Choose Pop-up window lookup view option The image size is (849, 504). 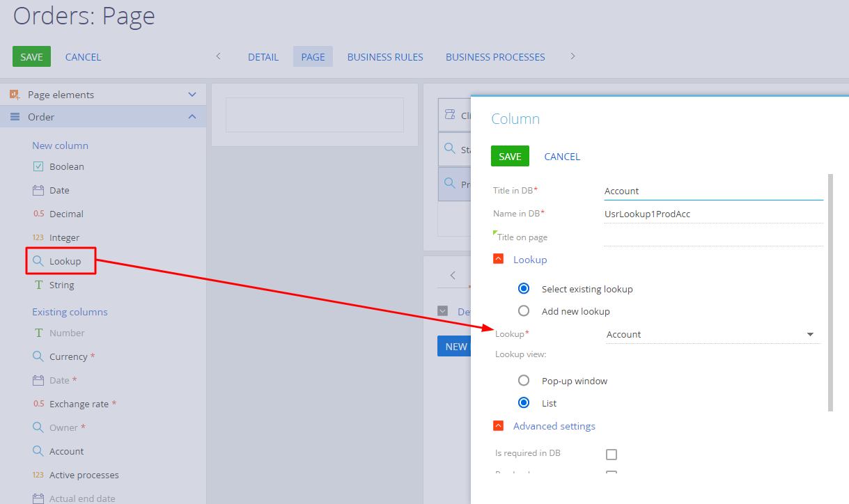(524, 381)
